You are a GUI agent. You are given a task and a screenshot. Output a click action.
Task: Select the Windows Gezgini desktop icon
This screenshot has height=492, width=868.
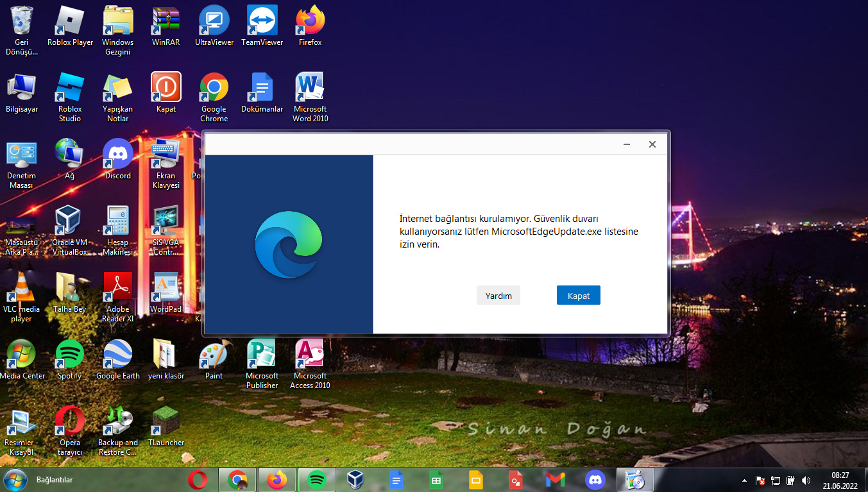click(118, 30)
